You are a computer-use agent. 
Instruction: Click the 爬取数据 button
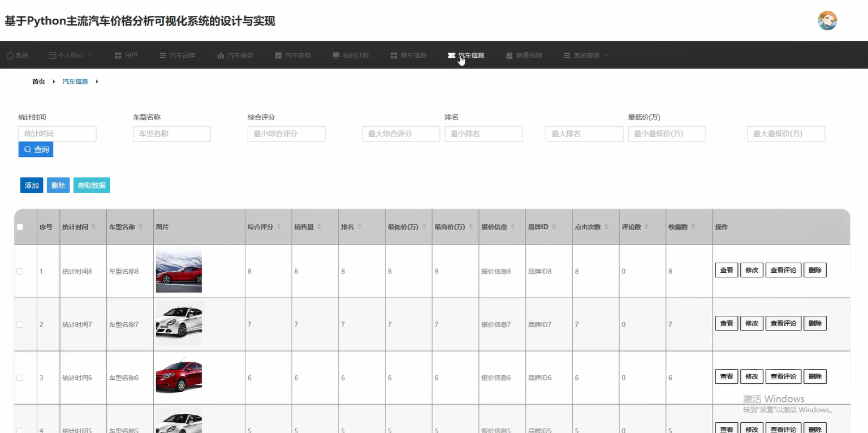click(x=92, y=186)
